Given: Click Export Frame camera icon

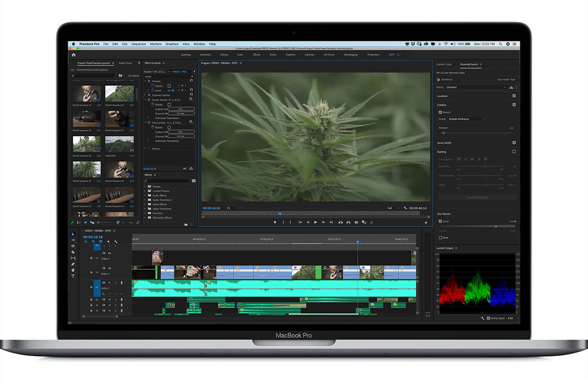Looking at the screenshot, I should [356, 222].
